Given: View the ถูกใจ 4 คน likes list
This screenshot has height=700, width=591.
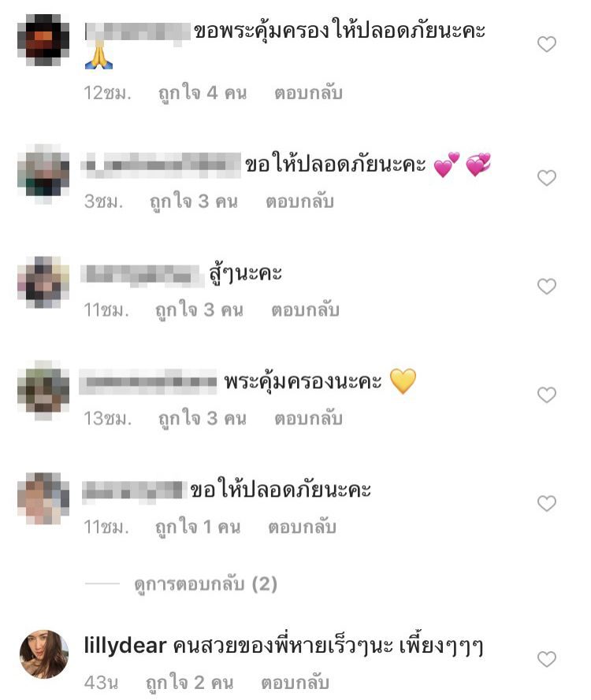Looking at the screenshot, I should click(x=203, y=93).
